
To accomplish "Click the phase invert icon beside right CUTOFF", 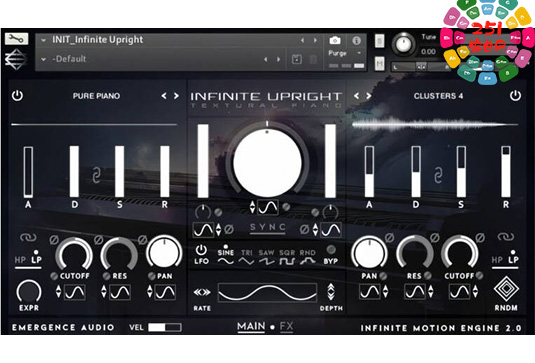I will [x=480, y=237].
